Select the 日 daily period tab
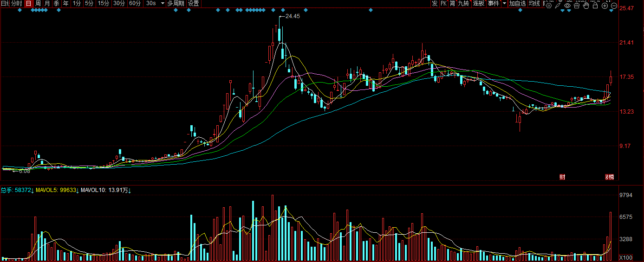This screenshot has height=262, width=644. pyautogui.click(x=28, y=3)
